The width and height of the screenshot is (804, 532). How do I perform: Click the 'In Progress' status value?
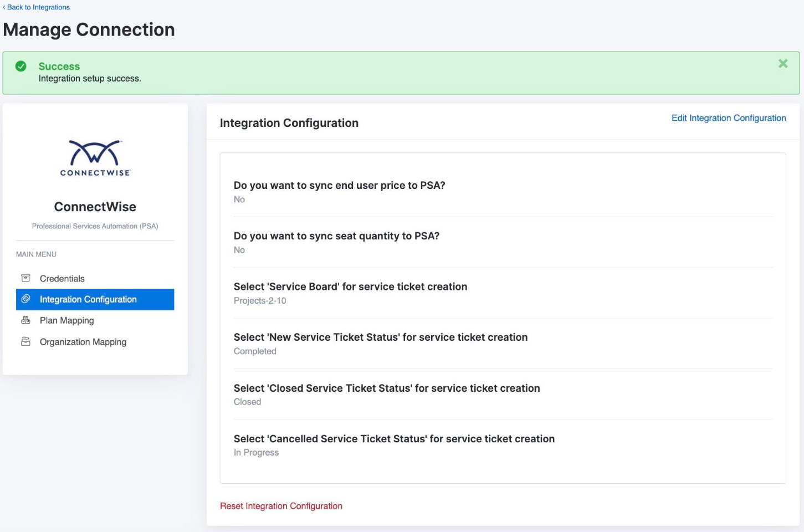tap(256, 453)
